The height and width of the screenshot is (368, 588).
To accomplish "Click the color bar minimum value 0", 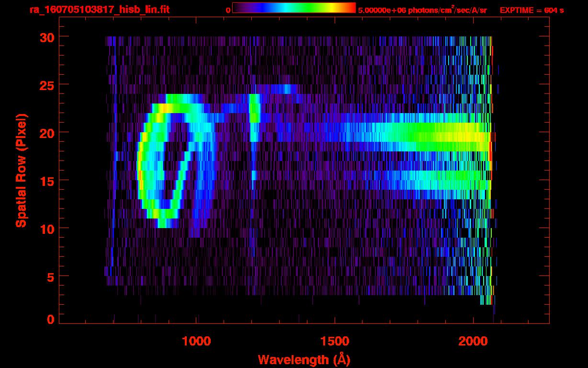I will tap(228, 10).
